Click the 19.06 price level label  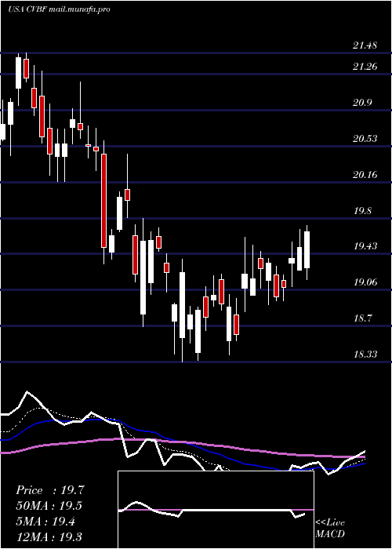(365, 282)
